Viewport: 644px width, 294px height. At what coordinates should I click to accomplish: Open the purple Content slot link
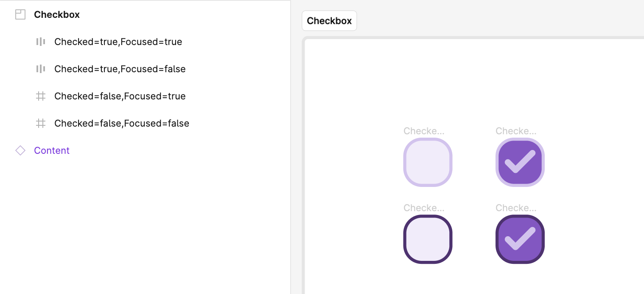[x=52, y=150]
